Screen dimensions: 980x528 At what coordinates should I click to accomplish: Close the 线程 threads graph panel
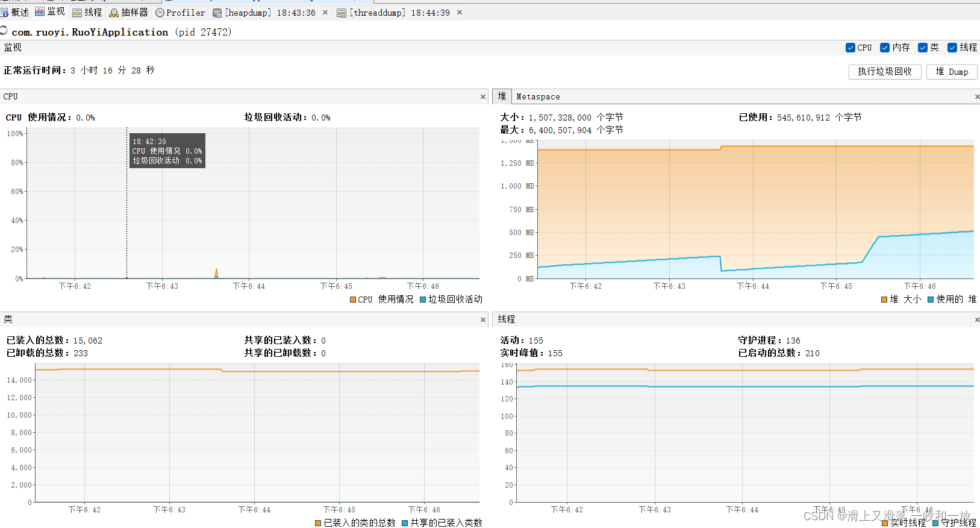(x=976, y=319)
